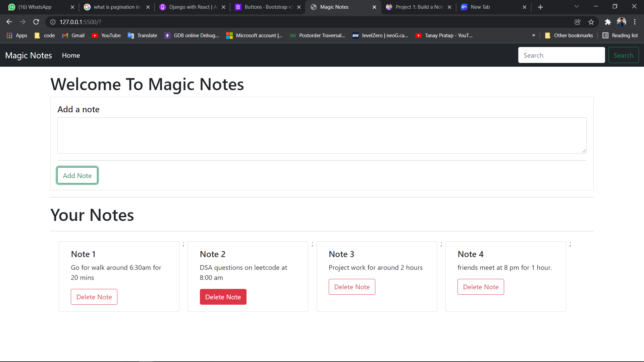Expand the hidden bookmarks chevron
The width and height of the screenshot is (644, 362).
[534, 36]
